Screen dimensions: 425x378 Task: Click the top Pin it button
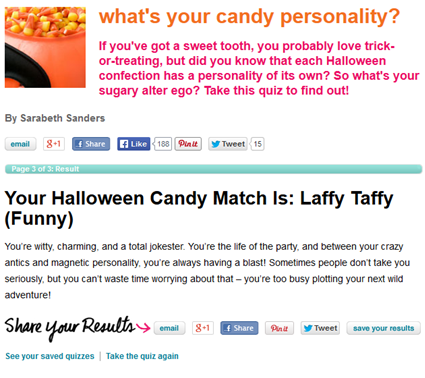[188, 144]
